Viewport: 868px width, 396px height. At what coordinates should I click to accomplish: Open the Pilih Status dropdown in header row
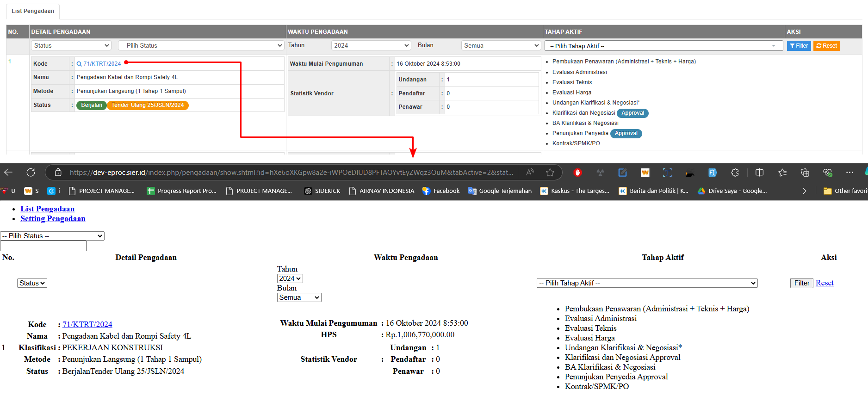click(201, 45)
